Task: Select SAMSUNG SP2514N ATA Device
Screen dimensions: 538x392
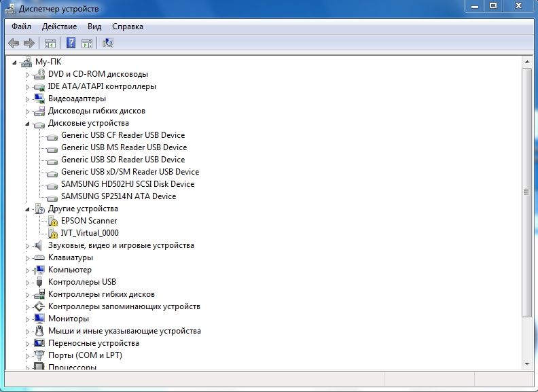Action: pos(118,196)
